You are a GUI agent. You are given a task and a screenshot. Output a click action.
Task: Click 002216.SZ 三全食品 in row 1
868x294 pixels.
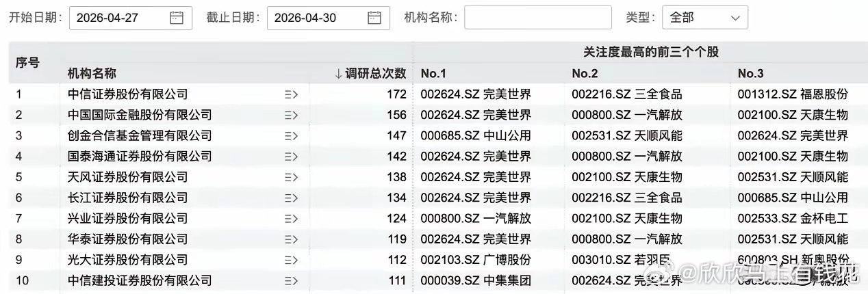pyautogui.click(x=627, y=94)
